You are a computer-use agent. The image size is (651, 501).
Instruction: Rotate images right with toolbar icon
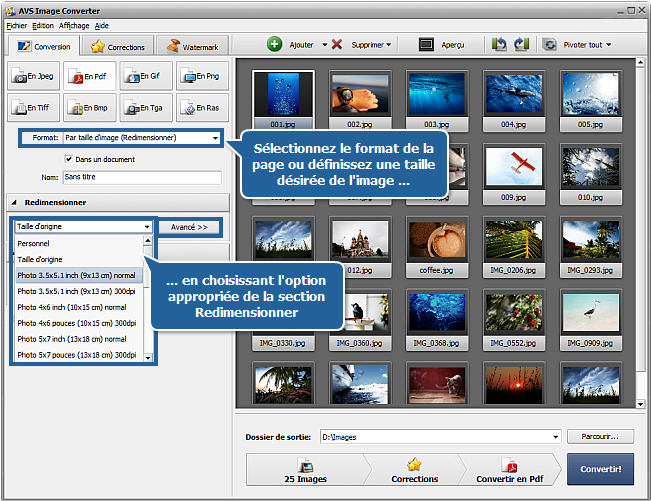click(x=520, y=45)
